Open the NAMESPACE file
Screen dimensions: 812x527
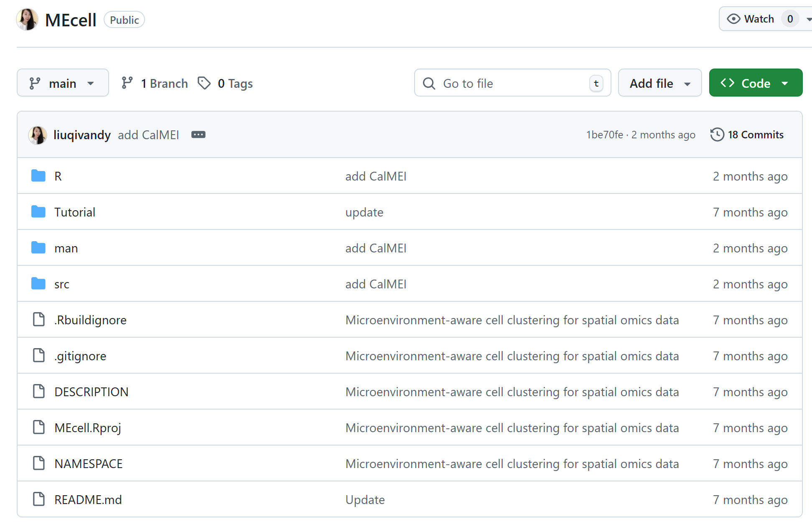tap(88, 463)
